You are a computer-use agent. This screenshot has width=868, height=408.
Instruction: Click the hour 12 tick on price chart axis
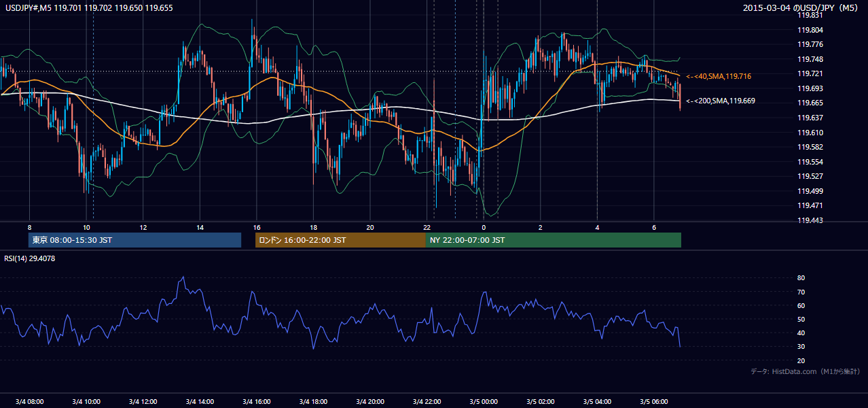(x=143, y=226)
